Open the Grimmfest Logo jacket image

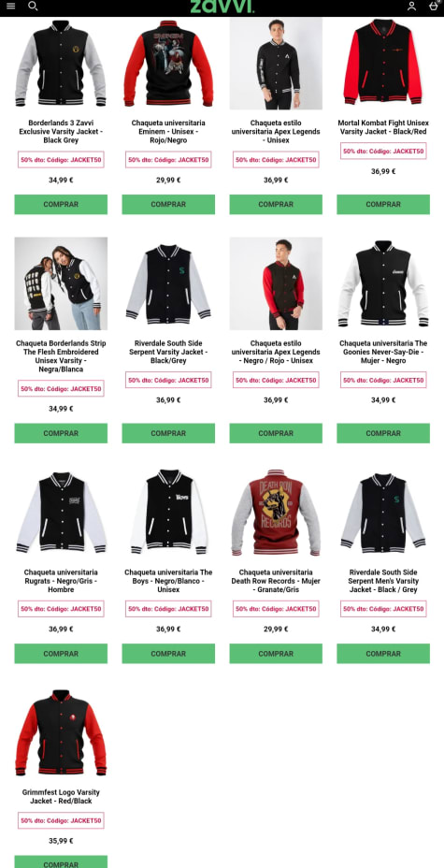click(61, 733)
